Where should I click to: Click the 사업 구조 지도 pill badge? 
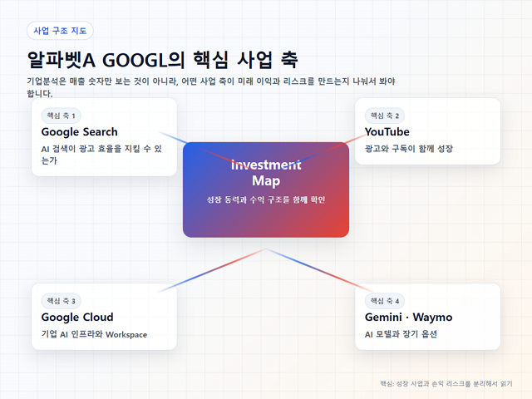(x=60, y=31)
